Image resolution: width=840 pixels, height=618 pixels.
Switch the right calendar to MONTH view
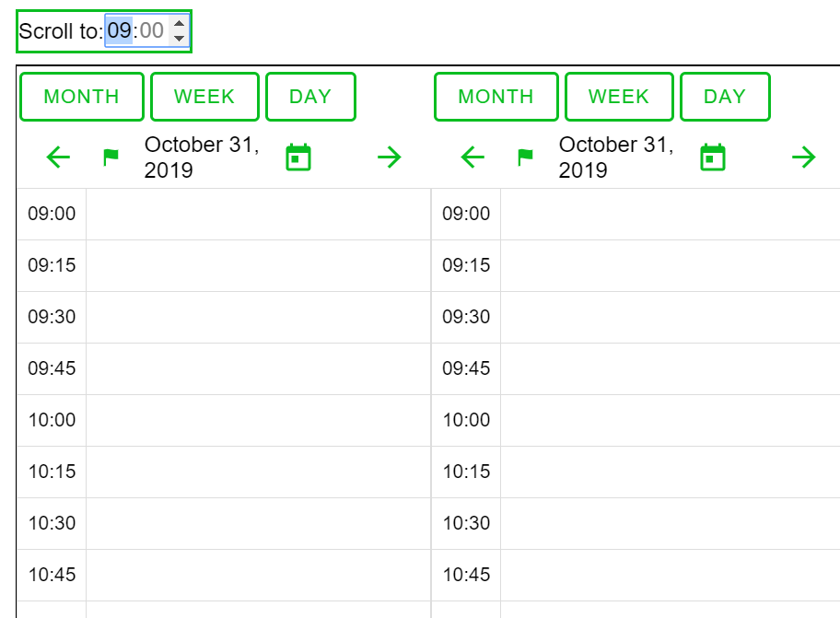click(x=496, y=96)
